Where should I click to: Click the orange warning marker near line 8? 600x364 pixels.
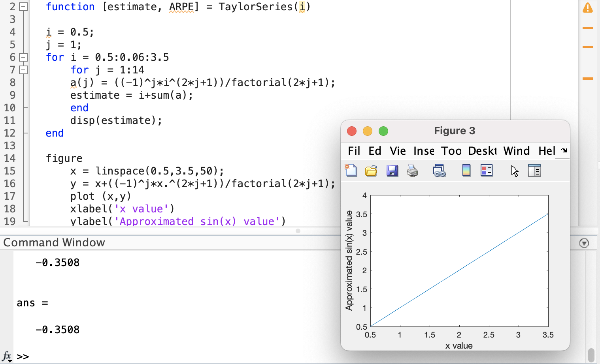pos(589,79)
